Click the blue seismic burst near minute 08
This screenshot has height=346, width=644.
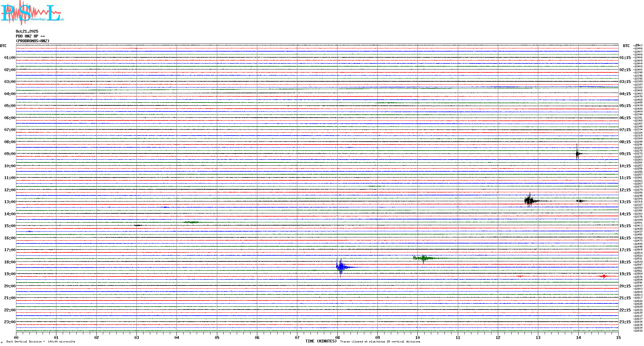click(341, 267)
